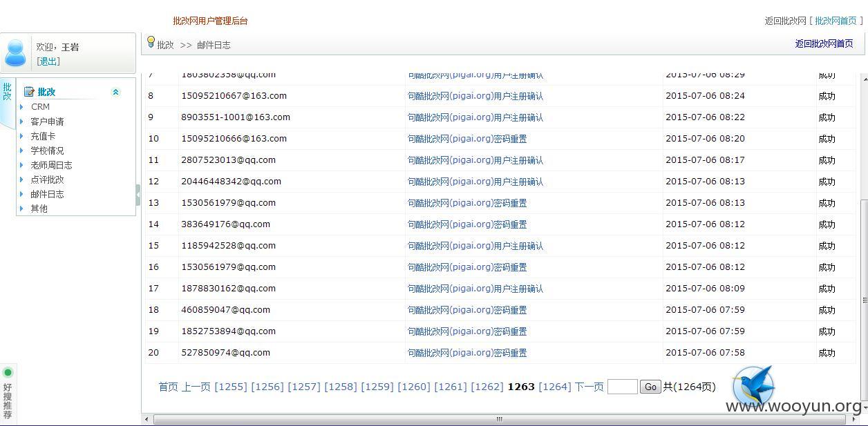Open 点评批改 in the sidebar
Screen dimensions: 868x426
pos(47,180)
